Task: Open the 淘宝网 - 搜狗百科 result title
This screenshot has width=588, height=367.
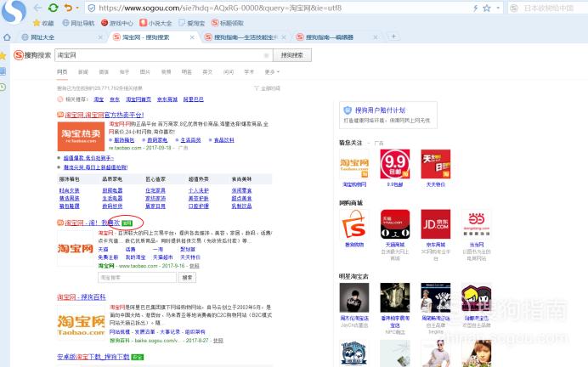Action: (82, 297)
